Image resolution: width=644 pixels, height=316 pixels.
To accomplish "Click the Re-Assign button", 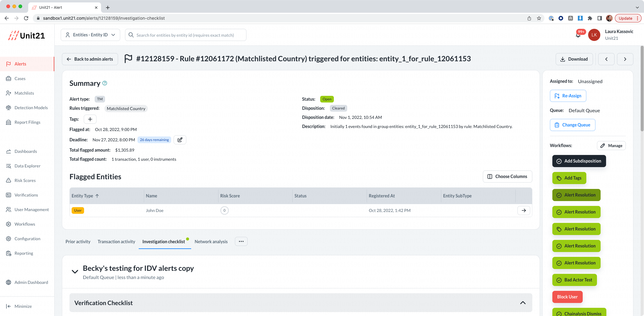I will point(568,96).
